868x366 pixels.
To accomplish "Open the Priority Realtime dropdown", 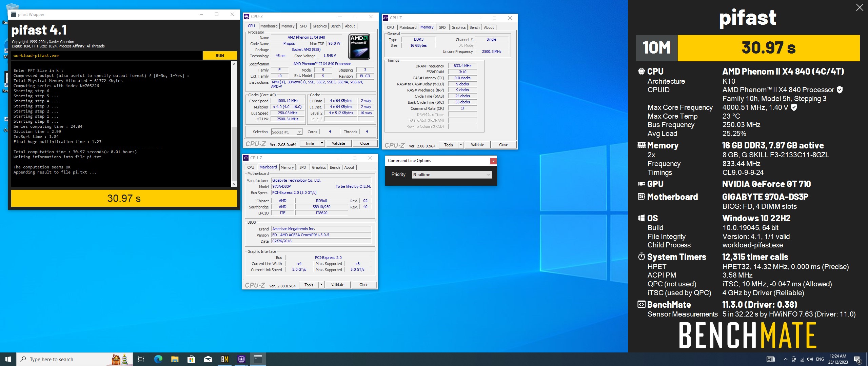I will click(x=452, y=175).
